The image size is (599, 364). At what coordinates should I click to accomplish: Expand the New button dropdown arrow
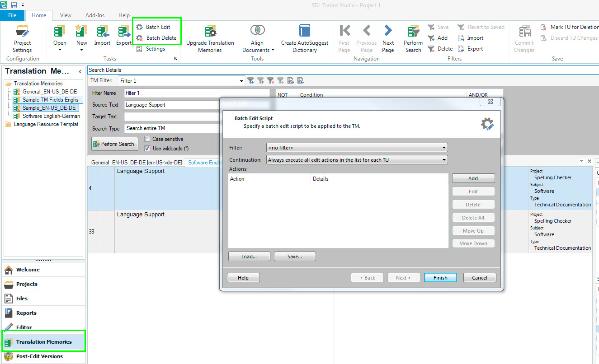(81, 50)
